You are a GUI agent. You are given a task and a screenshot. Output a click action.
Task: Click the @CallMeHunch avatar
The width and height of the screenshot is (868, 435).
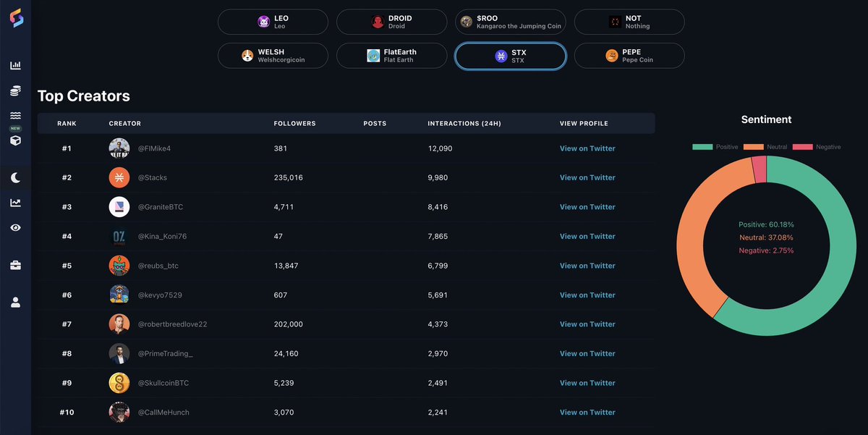click(119, 412)
